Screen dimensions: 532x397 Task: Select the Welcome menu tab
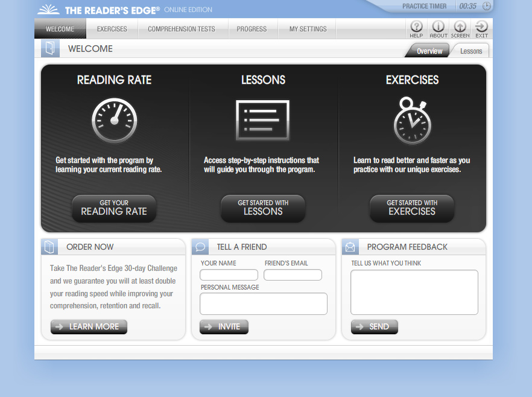(60, 29)
